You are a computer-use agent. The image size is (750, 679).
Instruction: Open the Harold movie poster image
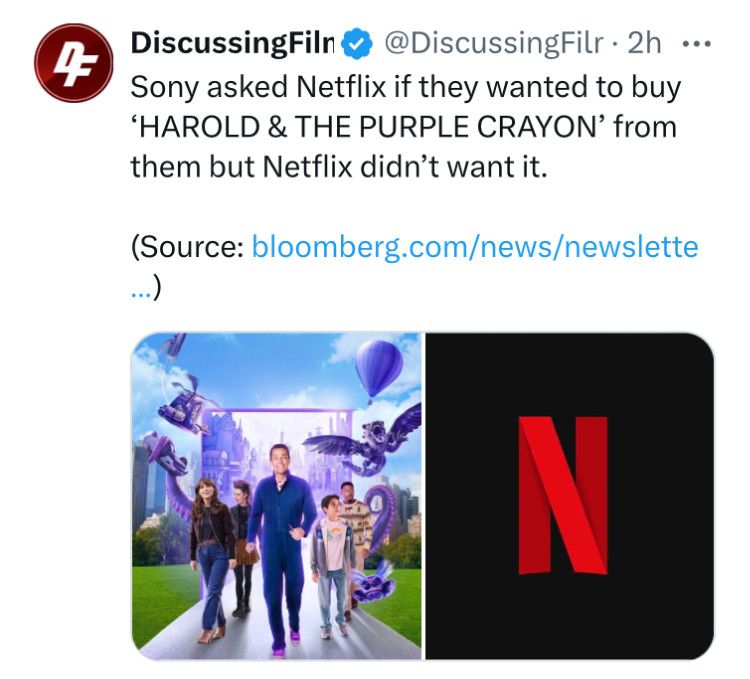point(276,496)
